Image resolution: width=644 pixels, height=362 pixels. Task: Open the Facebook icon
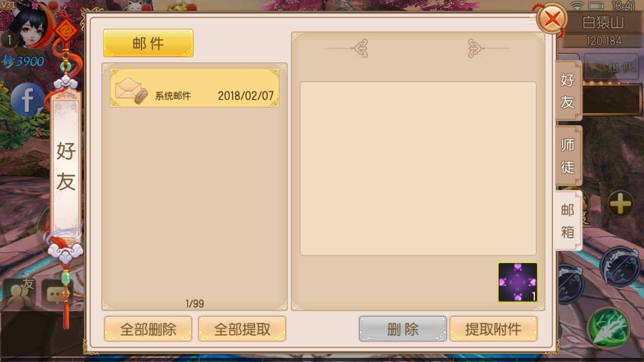(28, 100)
